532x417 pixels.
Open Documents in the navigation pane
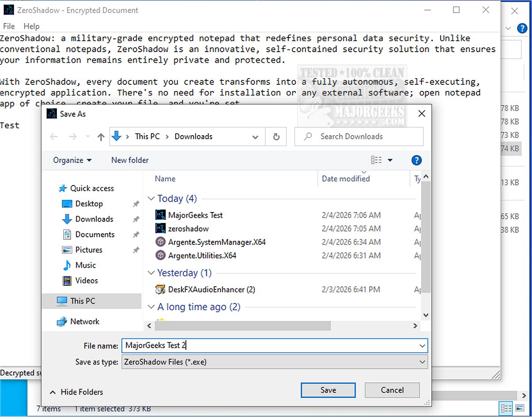pyautogui.click(x=95, y=235)
